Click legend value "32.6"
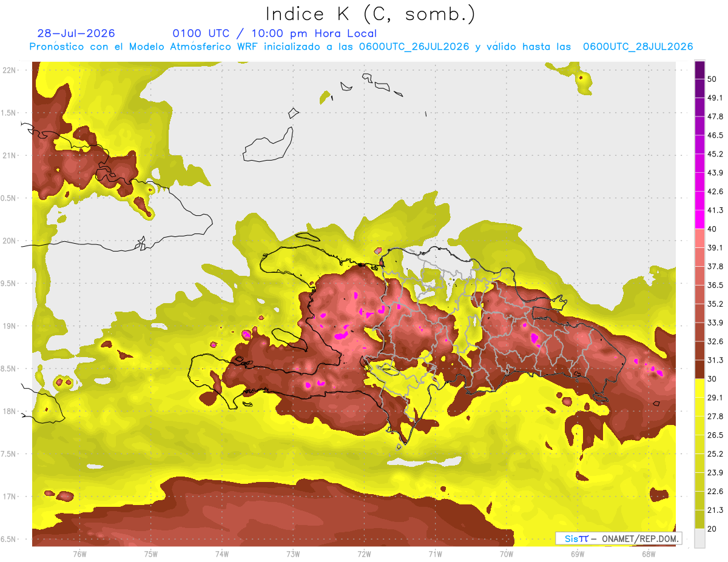 click(715, 341)
